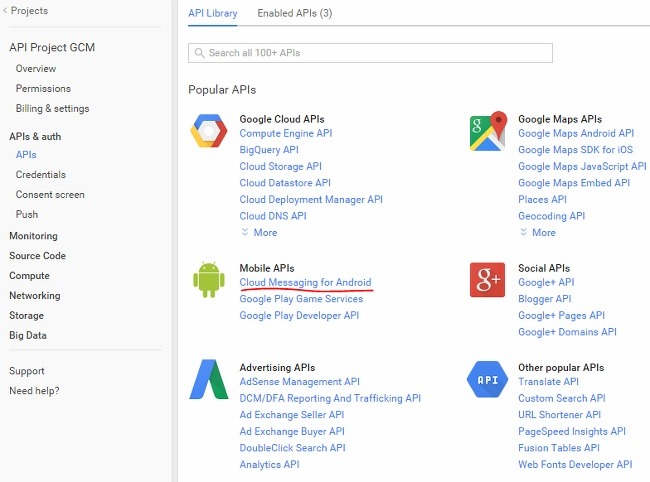Open Google Play Game Services link
This screenshot has height=482, width=650.
[301, 299]
